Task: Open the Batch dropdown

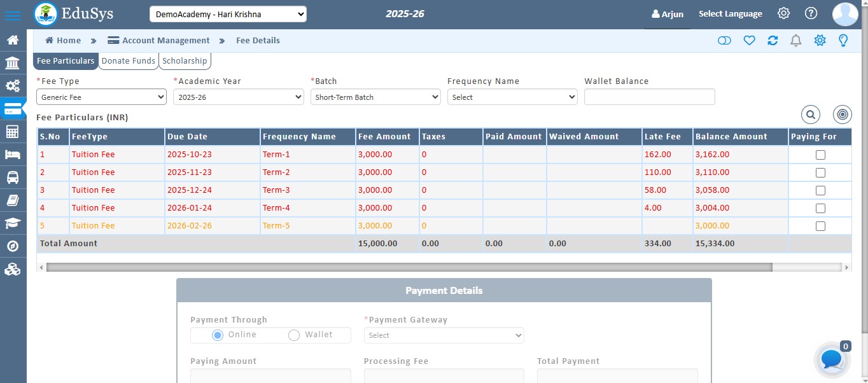Action: (x=375, y=97)
